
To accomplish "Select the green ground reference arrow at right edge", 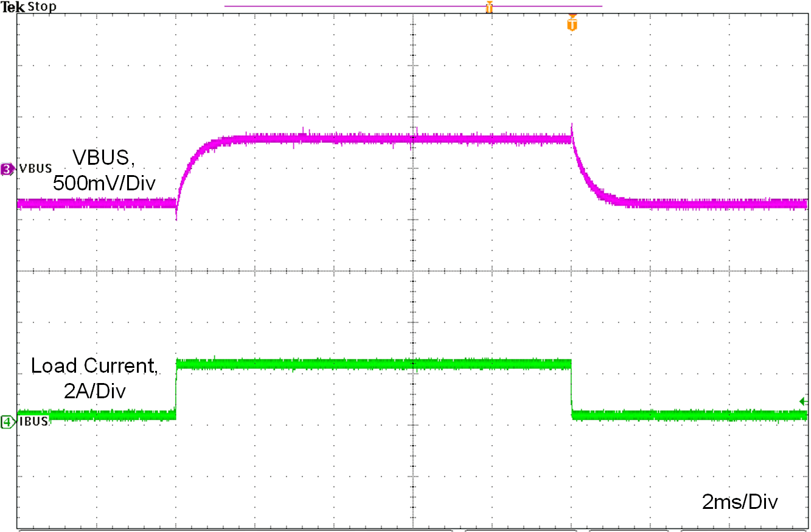I will pyautogui.click(x=804, y=401).
